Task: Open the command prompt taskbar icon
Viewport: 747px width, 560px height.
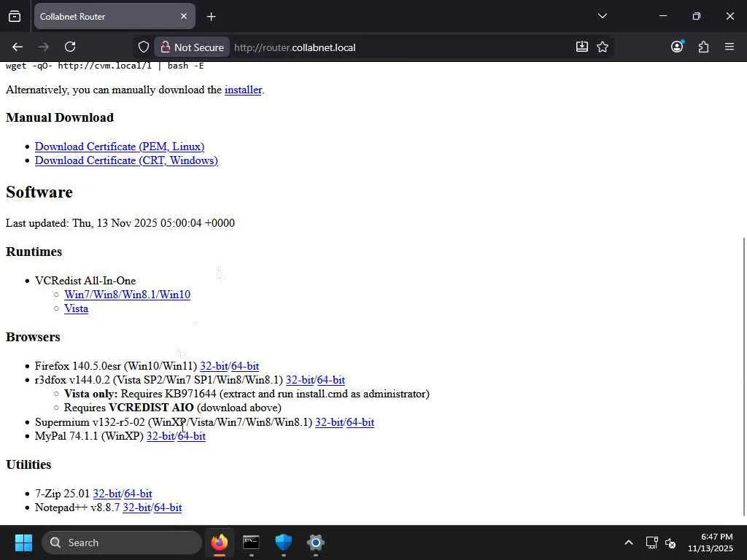Action: click(x=251, y=542)
